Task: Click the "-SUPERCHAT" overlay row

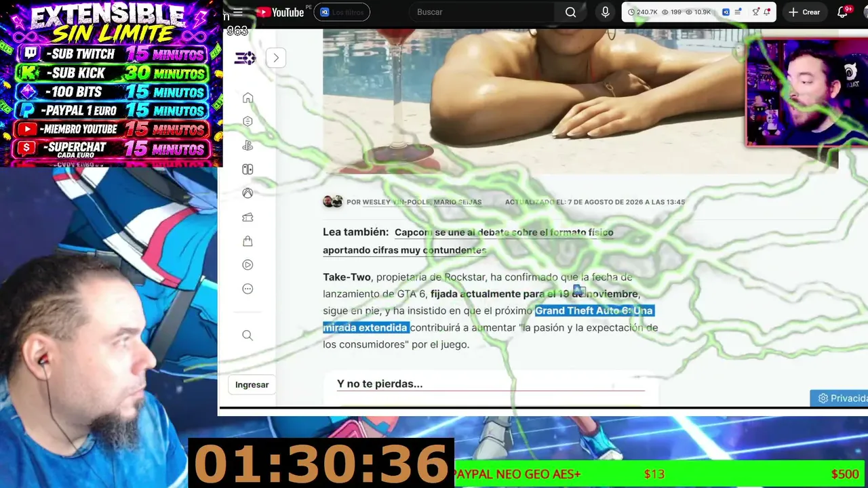Action: tap(112, 148)
